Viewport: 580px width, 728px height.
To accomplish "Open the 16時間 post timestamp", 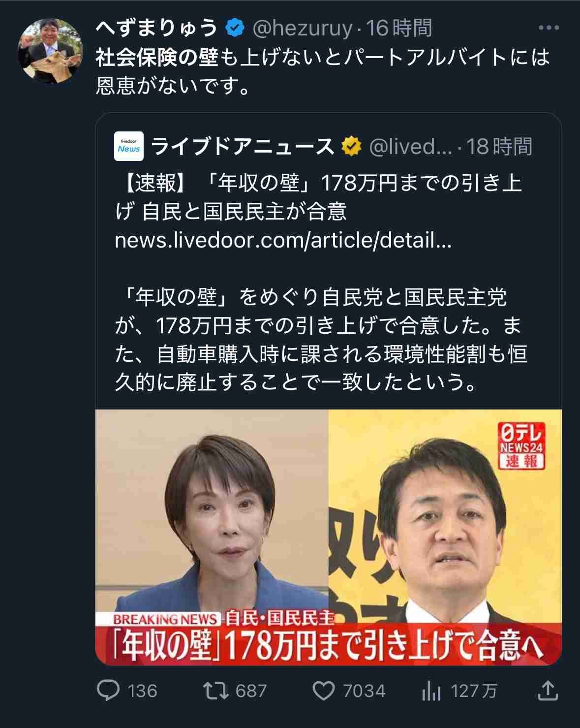I will click(x=399, y=28).
